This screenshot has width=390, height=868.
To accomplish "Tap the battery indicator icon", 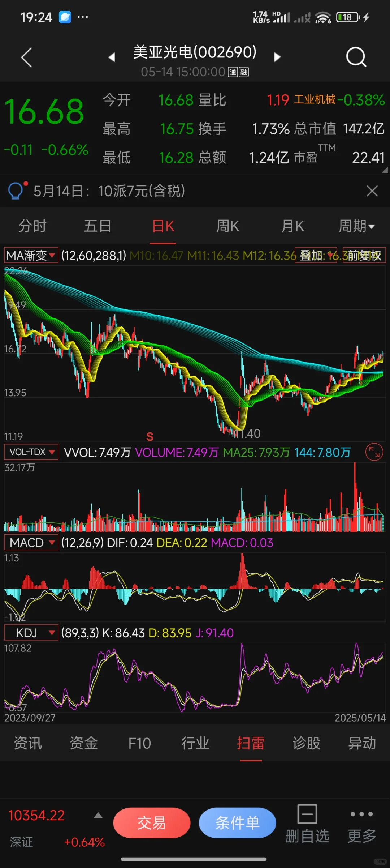I will (x=348, y=17).
